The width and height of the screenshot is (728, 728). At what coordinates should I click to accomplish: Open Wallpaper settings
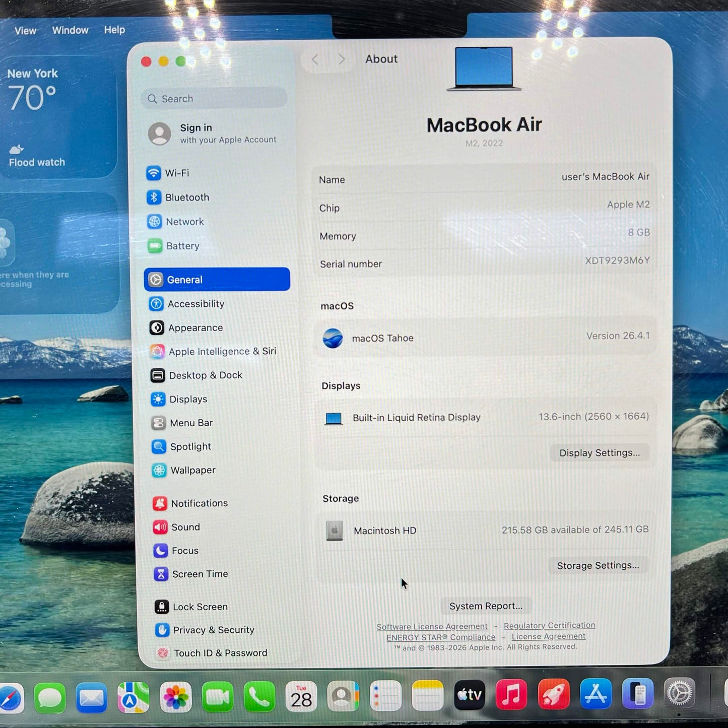[184, 471]
